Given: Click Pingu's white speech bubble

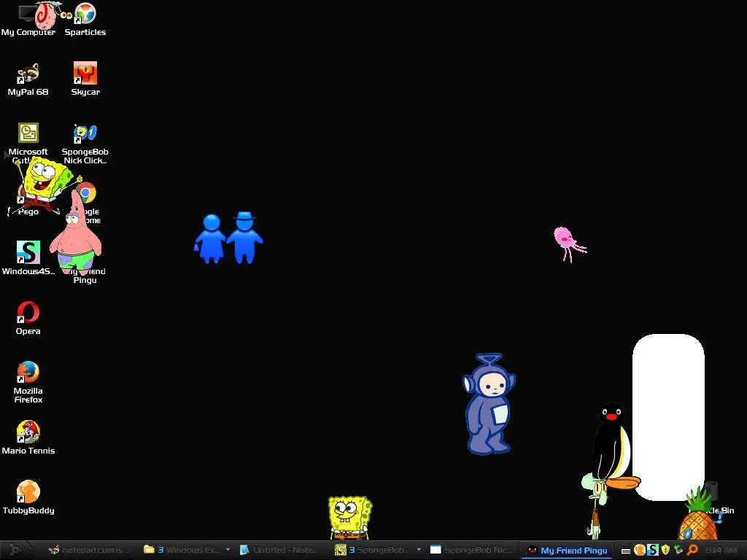Looking at the screenshot, I should pos(668,417).
